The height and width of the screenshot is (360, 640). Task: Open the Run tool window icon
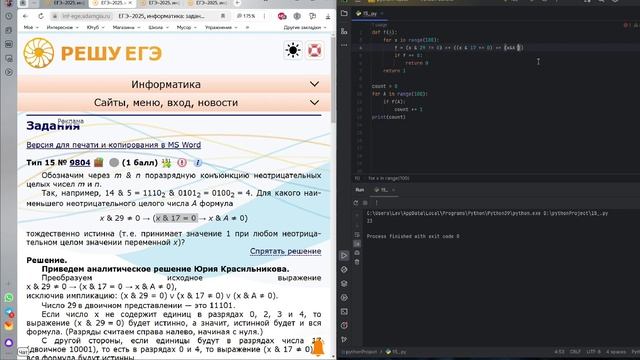pos(344,256)
